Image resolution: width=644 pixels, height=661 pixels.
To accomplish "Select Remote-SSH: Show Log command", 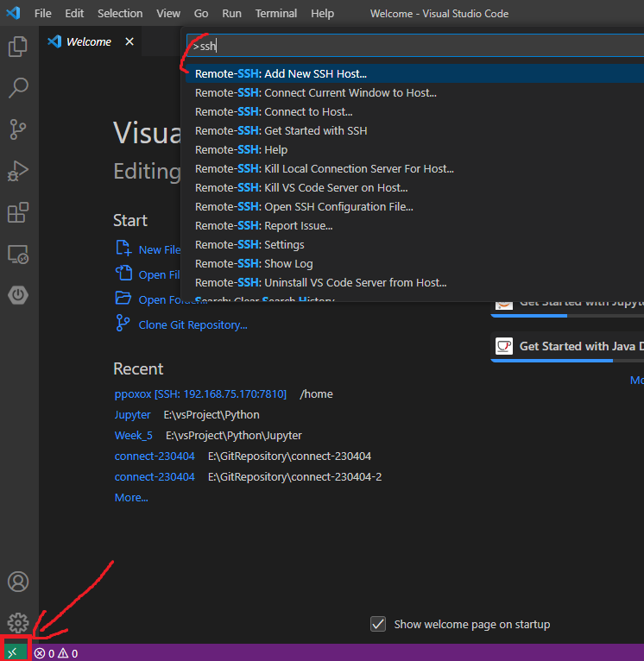I will 415,263.
